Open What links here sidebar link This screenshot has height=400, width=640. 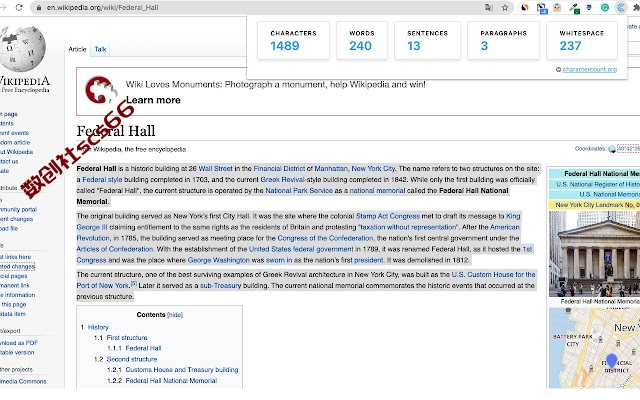16,257
